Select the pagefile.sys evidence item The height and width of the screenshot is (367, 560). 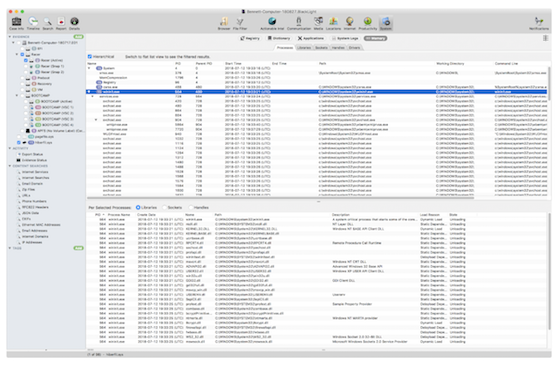pyautogui.click(x=44, y=136)
